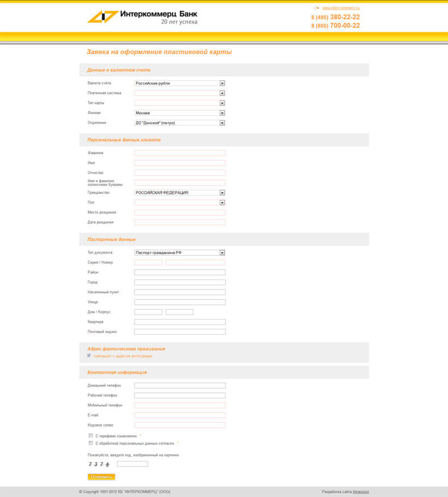
Task: Click into the Квартира field
Action: (180, 322)
